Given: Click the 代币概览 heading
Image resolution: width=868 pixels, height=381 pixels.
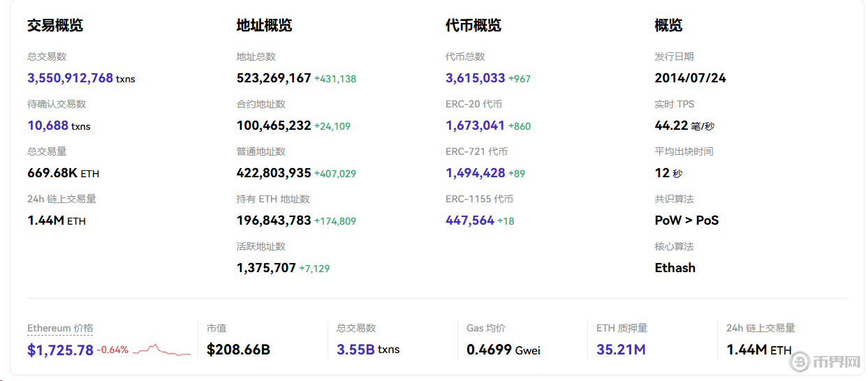Looking at the screenshot, I should [473, 26].
